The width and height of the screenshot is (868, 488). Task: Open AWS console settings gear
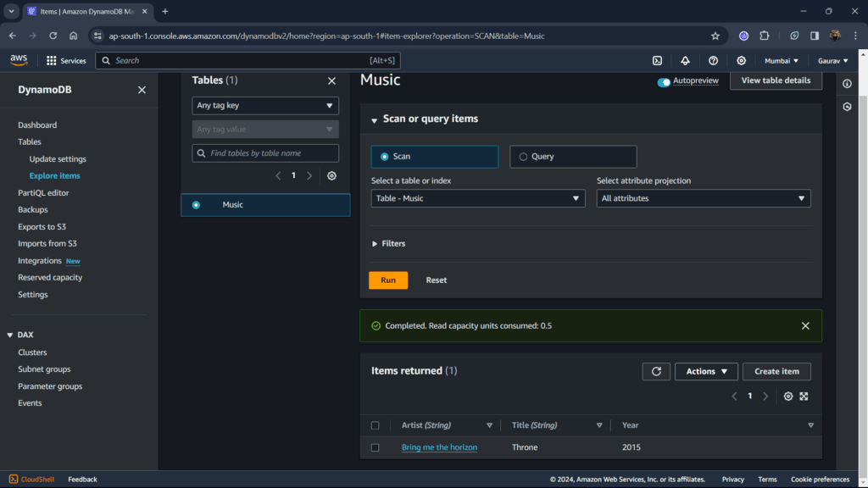point(741,61)
